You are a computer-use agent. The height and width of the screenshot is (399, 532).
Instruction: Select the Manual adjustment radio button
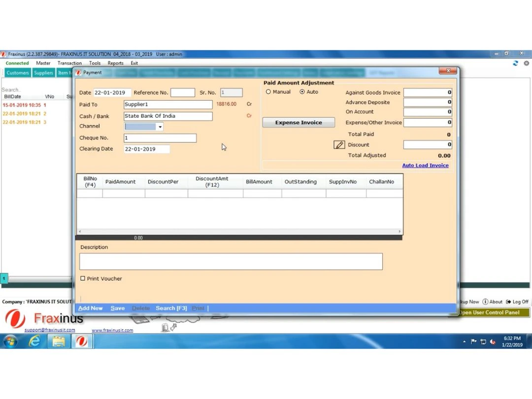(268, 92)
